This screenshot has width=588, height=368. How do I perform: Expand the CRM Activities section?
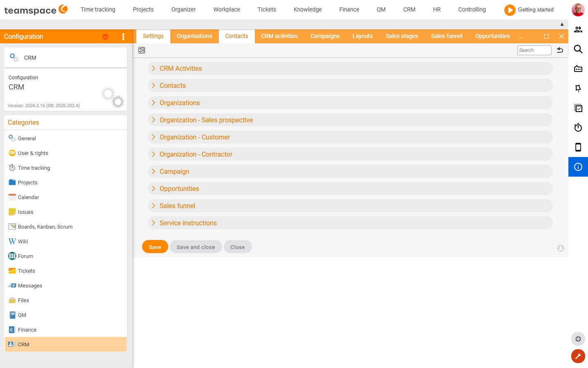pos(350,68)
